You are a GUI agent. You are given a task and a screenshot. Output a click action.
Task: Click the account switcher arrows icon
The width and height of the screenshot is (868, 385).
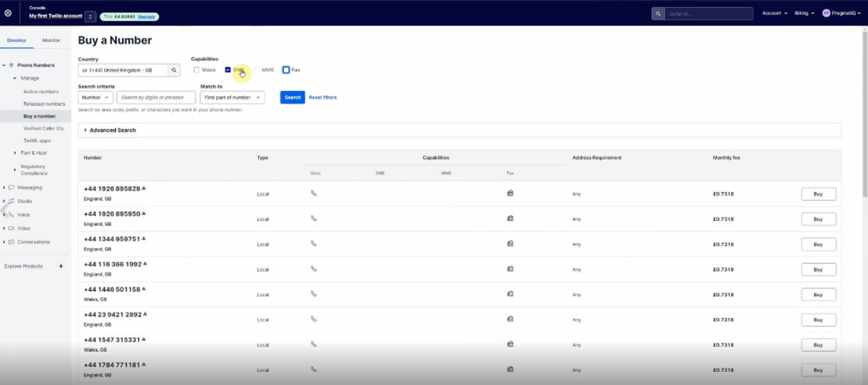90,16
